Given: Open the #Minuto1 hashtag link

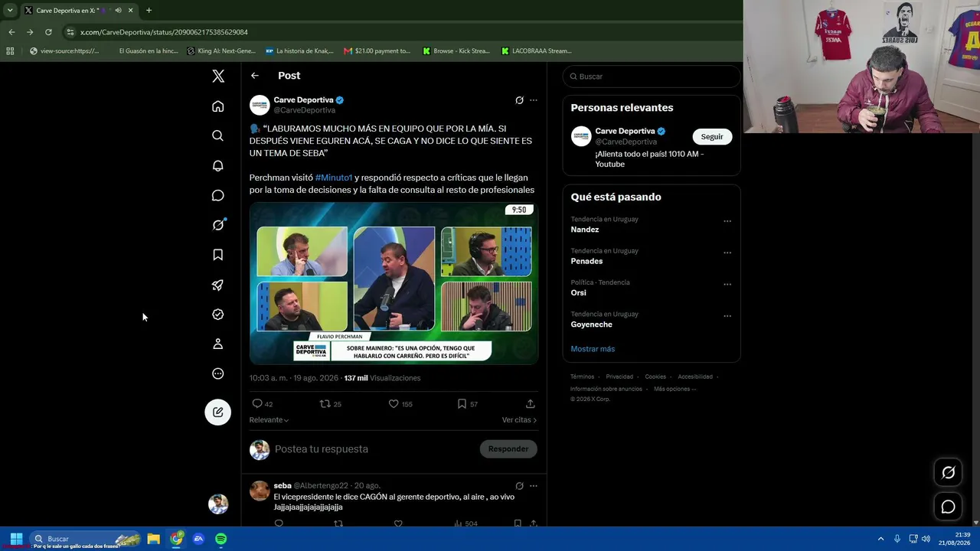Looking at the screenshot, I should coord(334,178).
